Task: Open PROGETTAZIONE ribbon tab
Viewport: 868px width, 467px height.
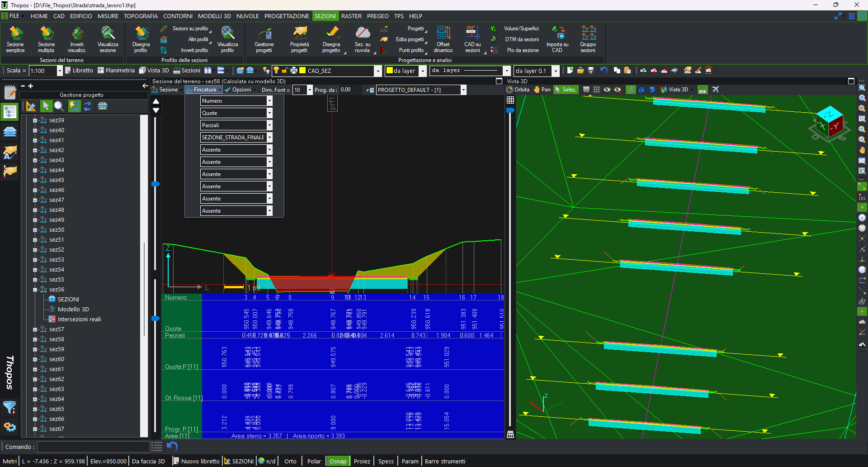Action: point(287,16)
